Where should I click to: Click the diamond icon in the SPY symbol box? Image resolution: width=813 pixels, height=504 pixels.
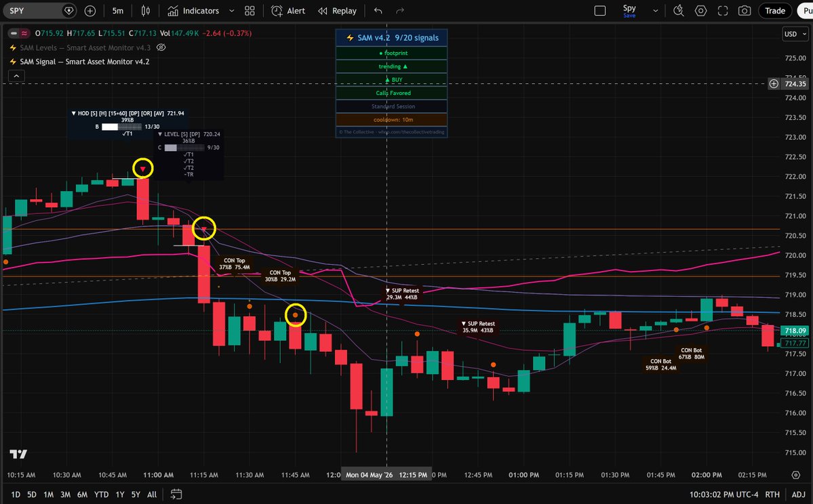[69, 10]
